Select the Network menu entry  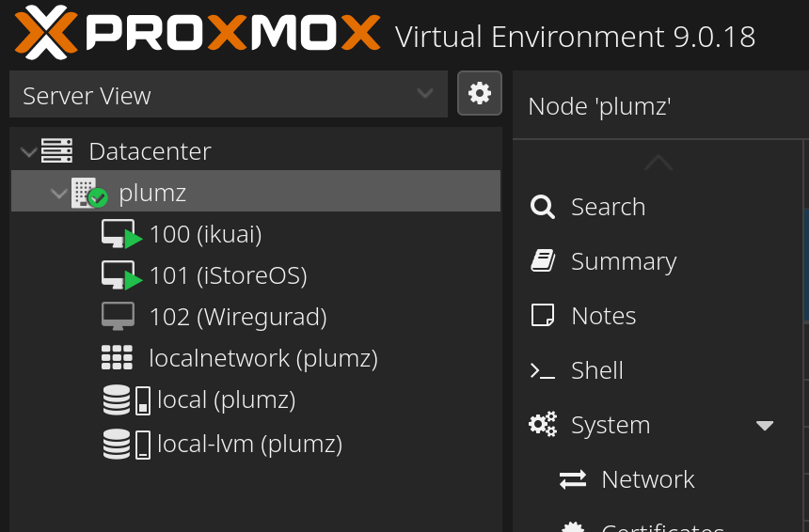coord(647,479)
